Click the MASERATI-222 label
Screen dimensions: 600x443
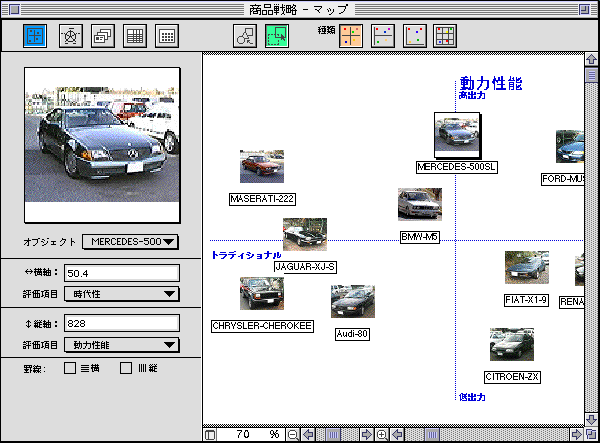click(x=262, y=199)
